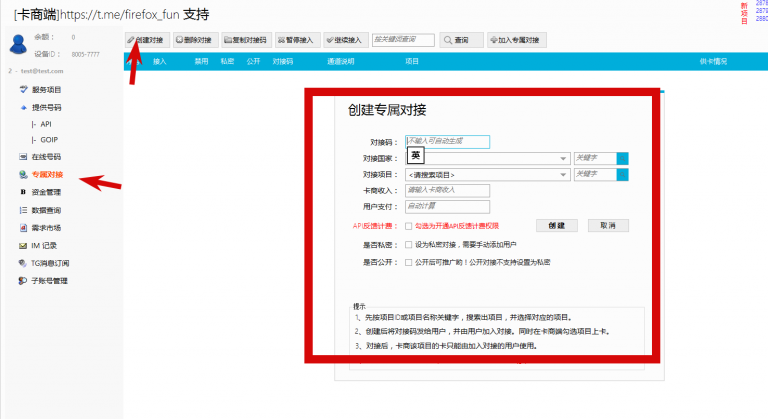Click the 通道说明 column header
This screenshot has height=419, width=768.
[340, 61]
